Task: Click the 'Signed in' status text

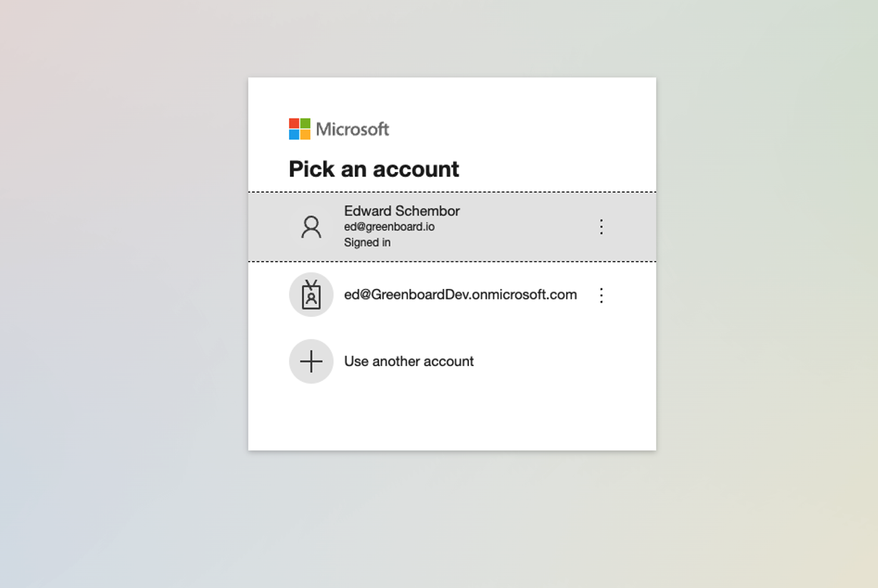Action: (x=367, y=243)
